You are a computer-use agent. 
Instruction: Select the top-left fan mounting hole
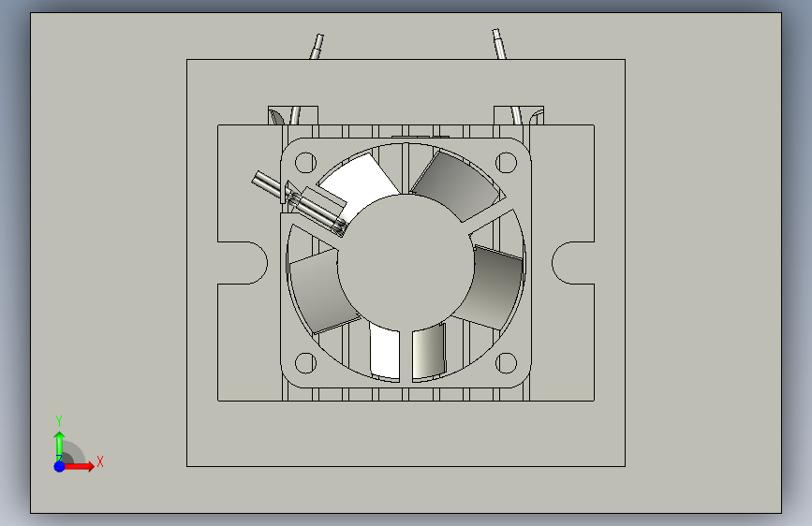pyautogui.click(x=305, y=162)
